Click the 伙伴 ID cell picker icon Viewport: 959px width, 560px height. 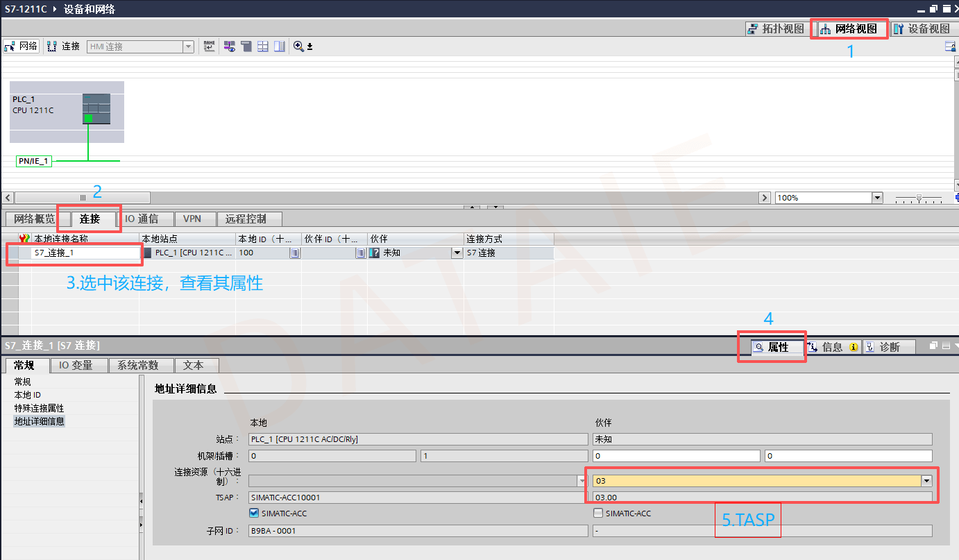(x=361, y=253)
